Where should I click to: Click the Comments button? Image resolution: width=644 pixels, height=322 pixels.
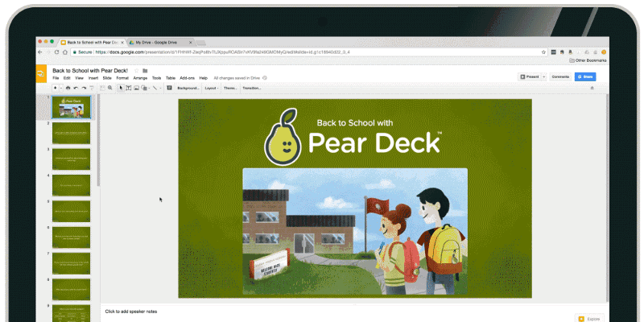click(x=560, y=76)
